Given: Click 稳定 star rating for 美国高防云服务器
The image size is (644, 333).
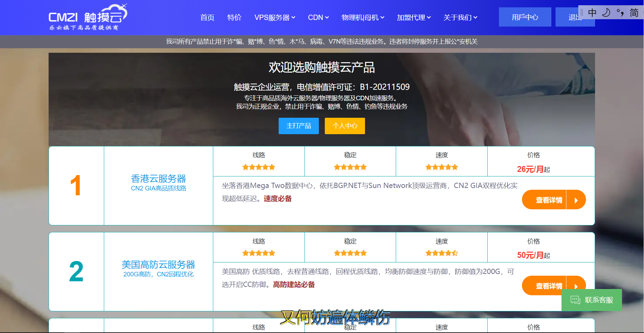Looking at the screenshot, I should tap(350, 253).
